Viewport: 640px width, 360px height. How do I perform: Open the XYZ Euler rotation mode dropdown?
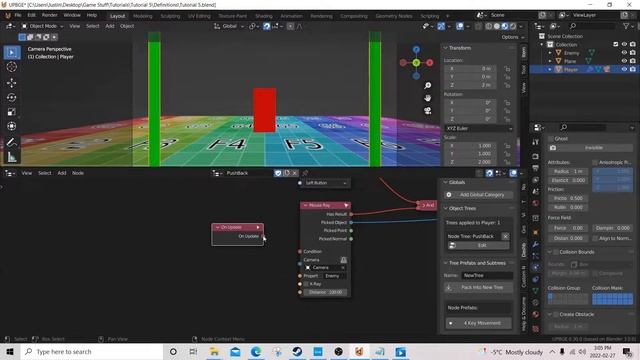coord(479,128)
